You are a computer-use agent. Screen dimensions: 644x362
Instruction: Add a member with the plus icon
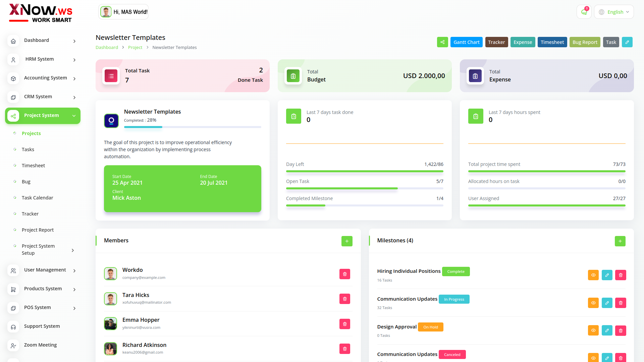click(x=347, y=241)
